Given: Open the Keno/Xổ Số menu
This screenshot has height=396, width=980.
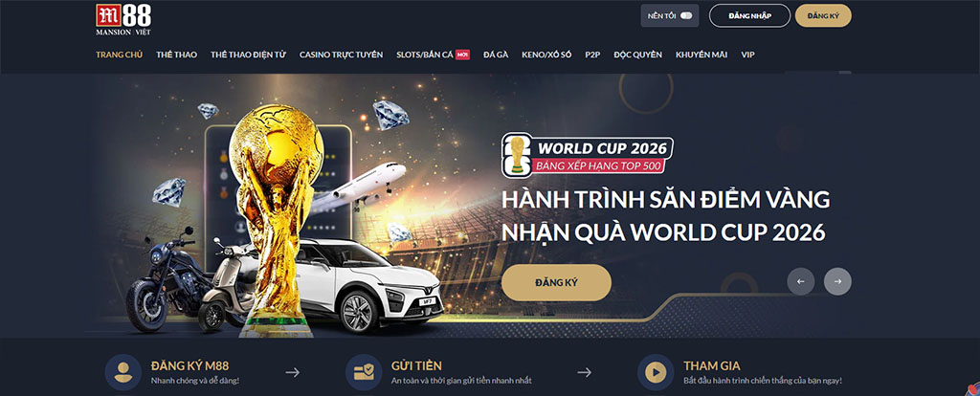Looking at the screenshot, I should click(x=546, y=55).
